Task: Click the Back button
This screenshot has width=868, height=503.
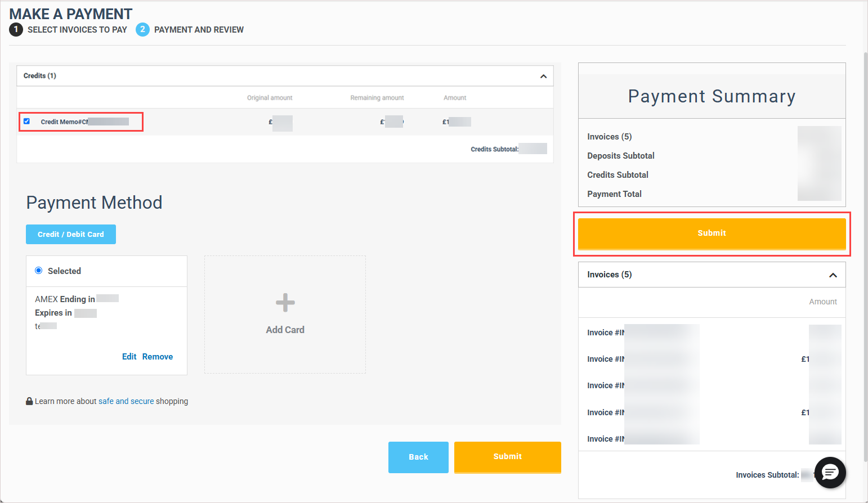Action: 418,457
